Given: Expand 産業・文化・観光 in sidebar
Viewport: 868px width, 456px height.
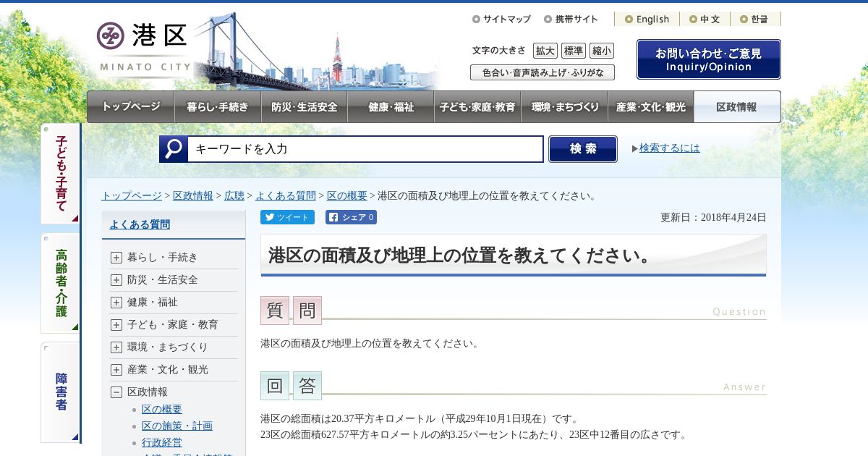Looking at the screenshot, I should [x=116, y=369].
